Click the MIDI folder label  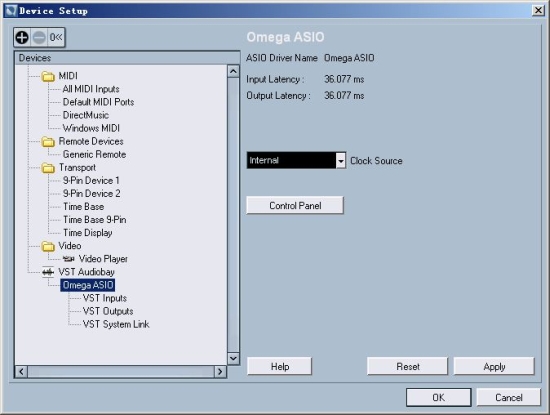[x=68, y=76]
